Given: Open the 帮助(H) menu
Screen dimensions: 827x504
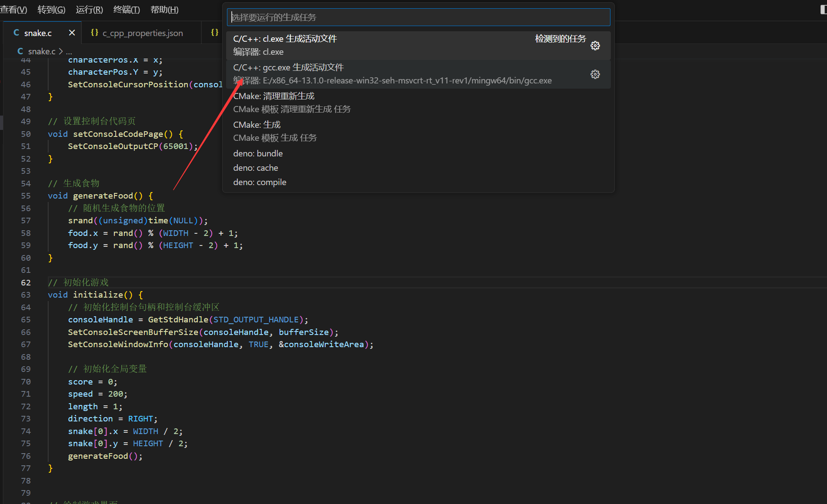Looking at the screenshot, I should click(x=164, y=10).
